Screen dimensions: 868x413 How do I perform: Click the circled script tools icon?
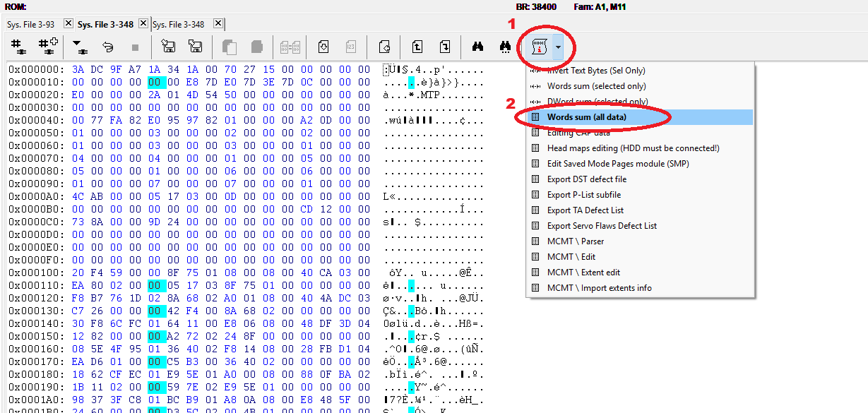pyautogui.click(x=540, y=47)
